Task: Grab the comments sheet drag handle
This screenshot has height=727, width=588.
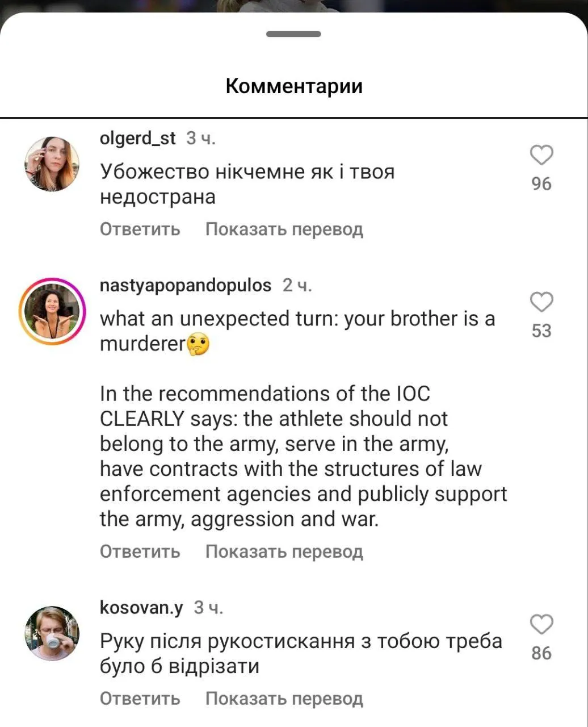Action: 293,34
